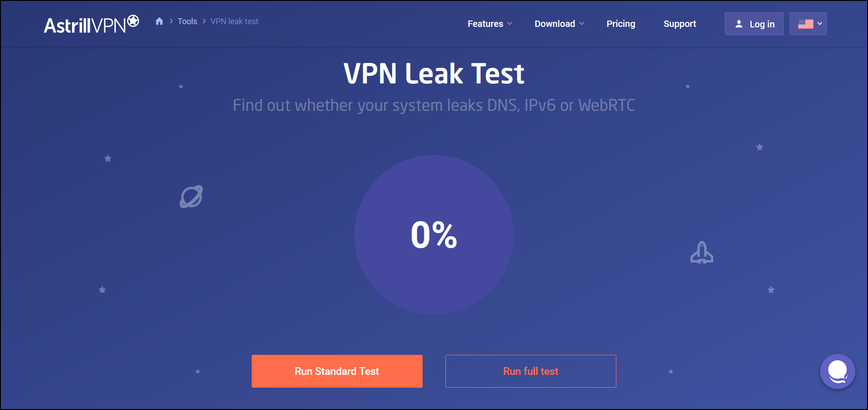Image resolution: width=868 pixels, height=410 pixels.
Task: Click the rocket icon decoration
Action: point(702,253)
